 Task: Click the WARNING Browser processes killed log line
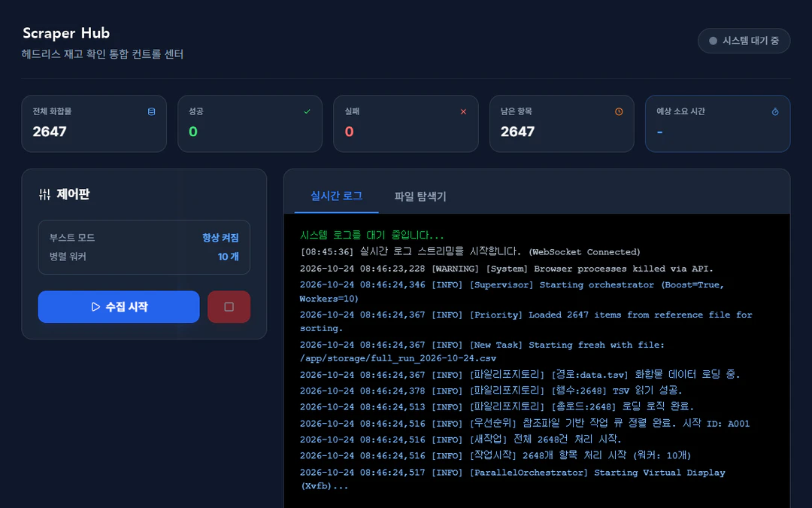tap(507, 269)
